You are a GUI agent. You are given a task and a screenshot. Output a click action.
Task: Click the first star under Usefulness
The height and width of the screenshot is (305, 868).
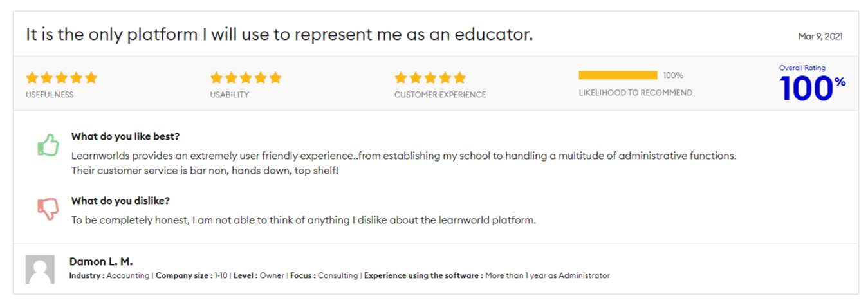(x=32, y=78)
